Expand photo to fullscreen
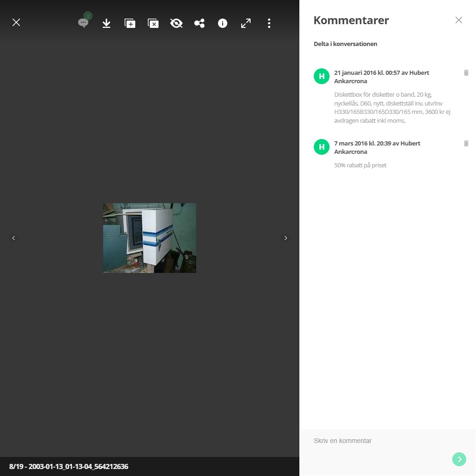Viewport: 476px width, 476px height. [246, 23]
